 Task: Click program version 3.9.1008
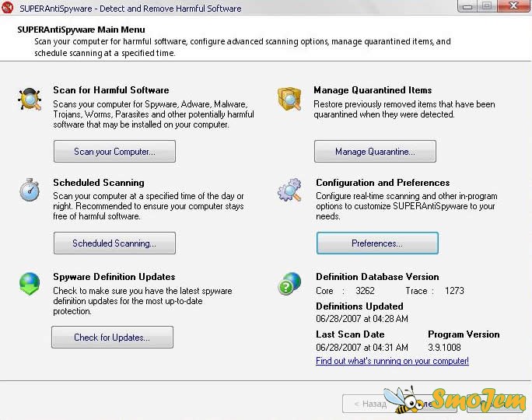[444, 348]
